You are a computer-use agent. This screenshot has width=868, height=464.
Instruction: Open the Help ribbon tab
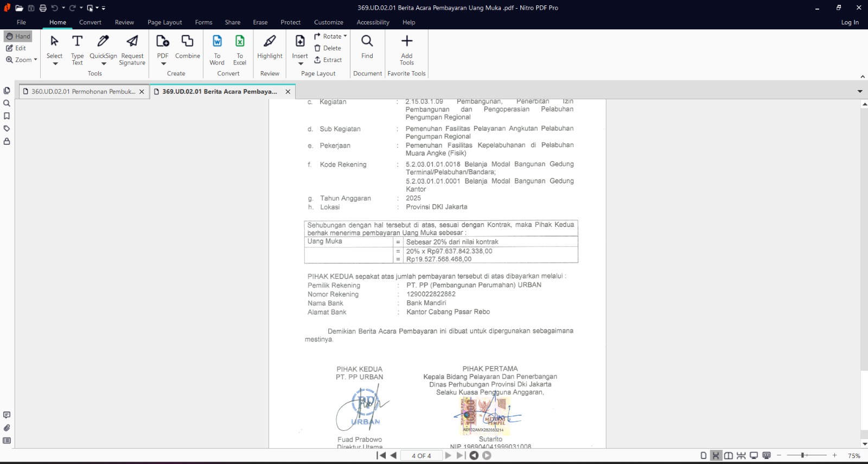click(409, 22)
